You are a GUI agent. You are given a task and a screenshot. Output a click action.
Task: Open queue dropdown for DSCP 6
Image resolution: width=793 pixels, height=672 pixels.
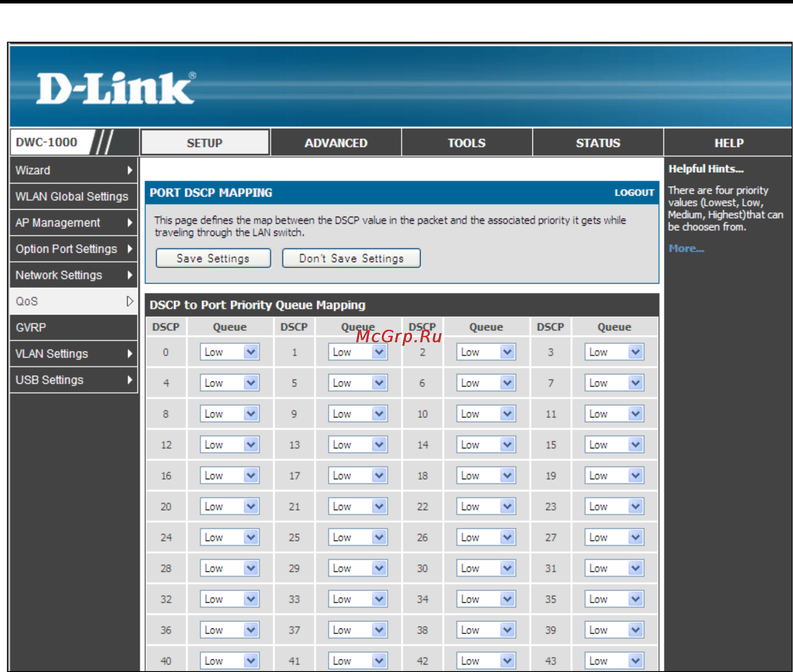pos(486,383)
